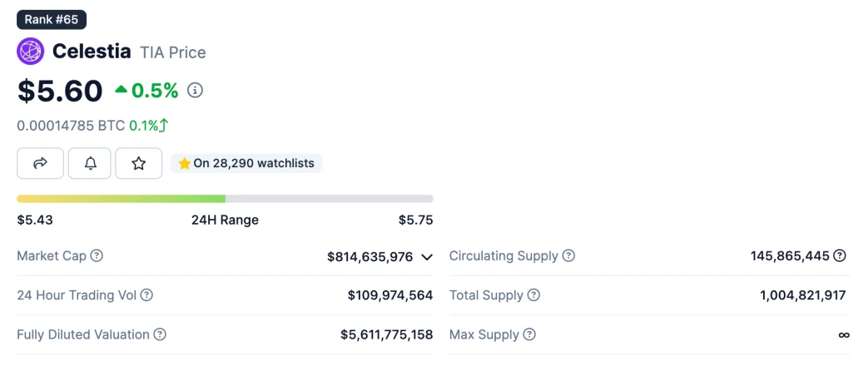The height and width of the screenshot is (371, 868).
Task: Click the On 28,290 watchlists badge
Action: [246, 164]
